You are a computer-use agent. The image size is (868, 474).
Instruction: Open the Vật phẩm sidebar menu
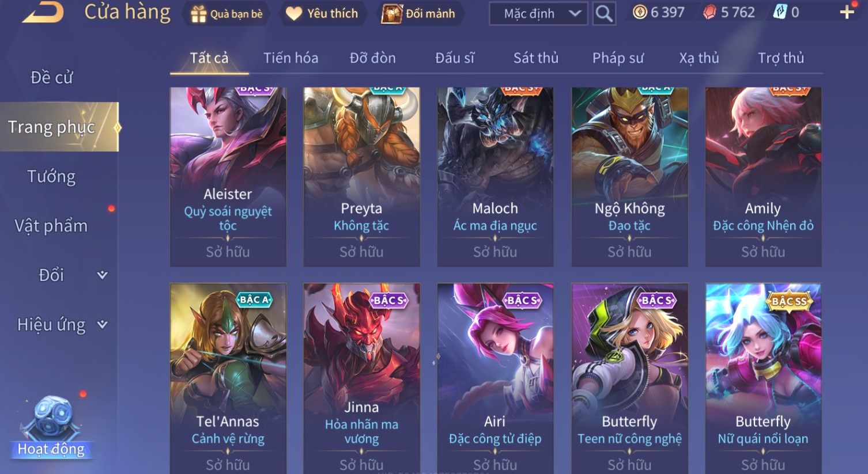(x=51, y=226)
